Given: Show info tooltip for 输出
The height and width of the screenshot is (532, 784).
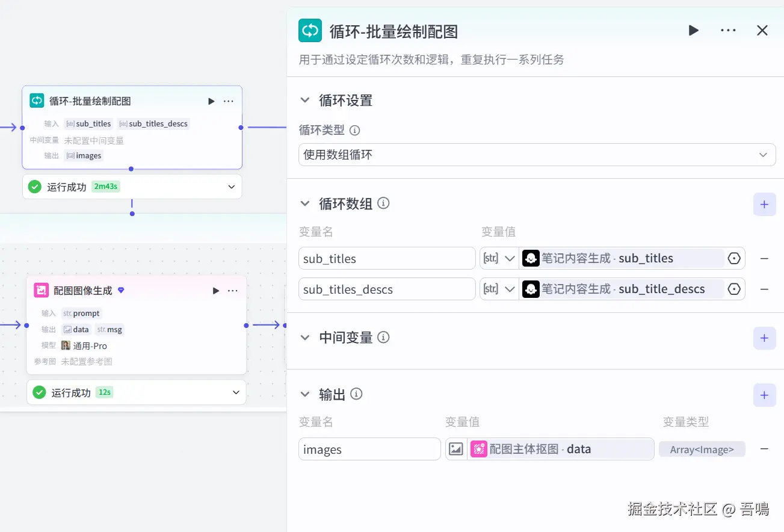Looking at the screenshot, I should tap(356, 394).
